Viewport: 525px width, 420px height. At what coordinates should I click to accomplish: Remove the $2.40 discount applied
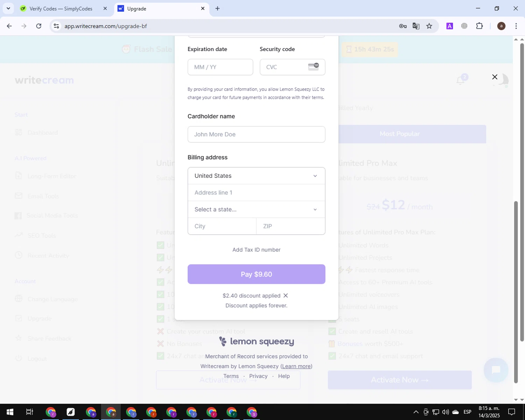pyautogui.click(x=286, y=296)
